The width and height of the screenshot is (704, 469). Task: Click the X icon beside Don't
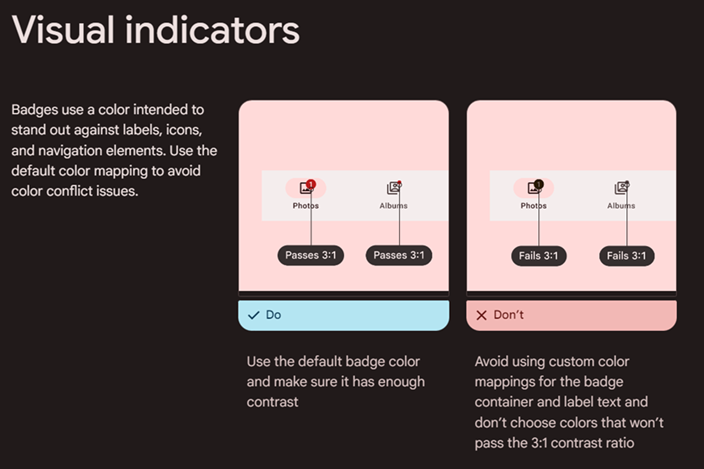click(x=481, y=315)
